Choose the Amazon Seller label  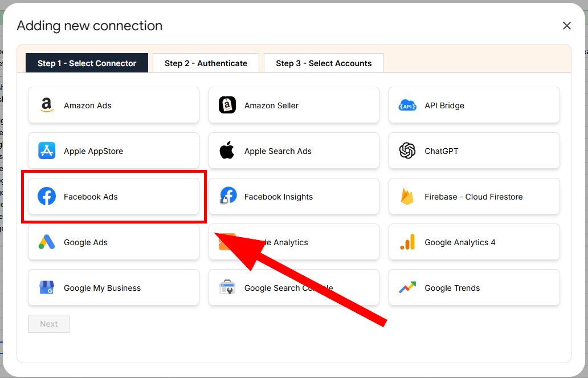coord(272,105)
